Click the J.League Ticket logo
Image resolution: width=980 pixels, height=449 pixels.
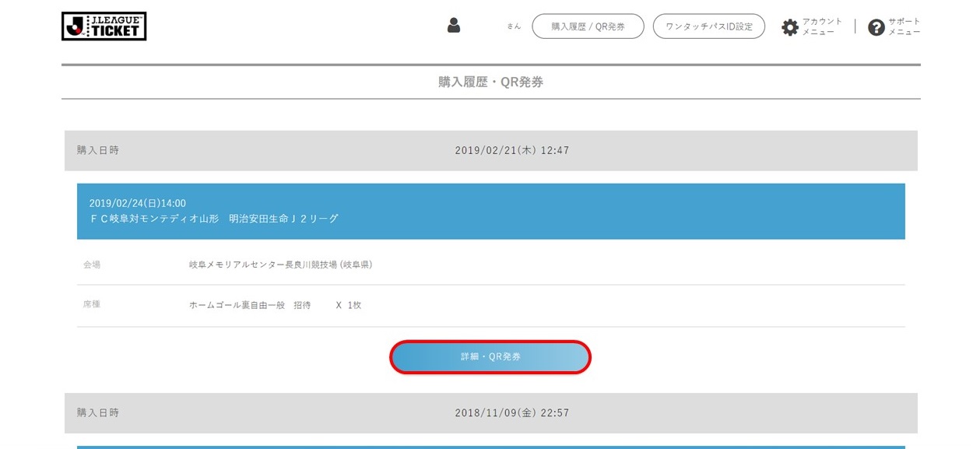104,26
